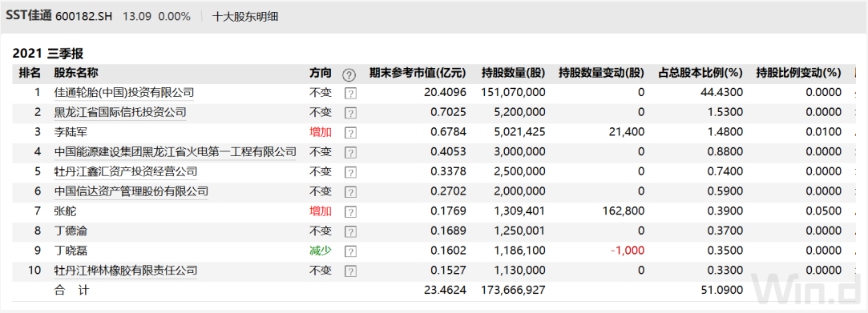Click question icon in 丁晓磊 row

click(350, 251)
